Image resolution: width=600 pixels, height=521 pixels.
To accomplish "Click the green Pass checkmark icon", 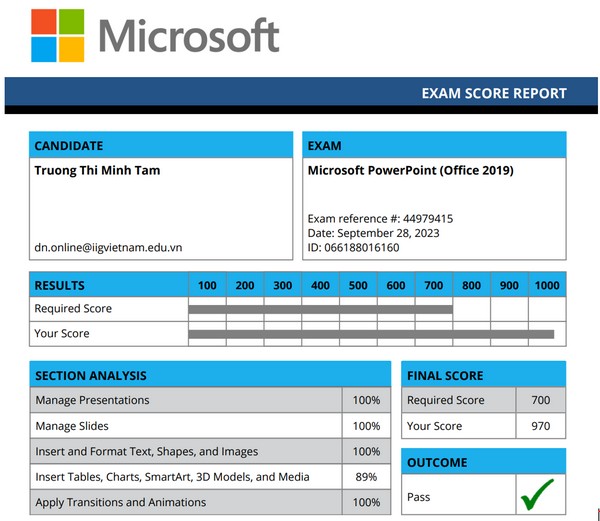I will click(x=537, y=495).
